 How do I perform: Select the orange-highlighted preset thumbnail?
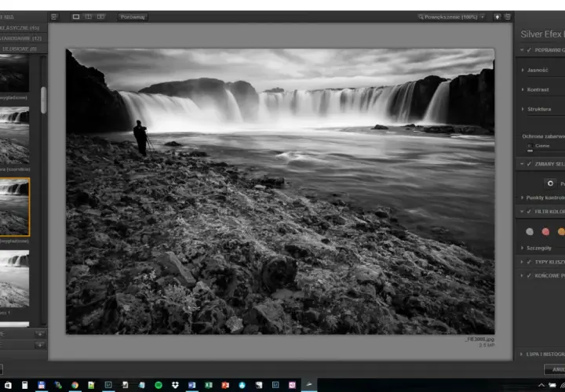[x=14, y=207]
